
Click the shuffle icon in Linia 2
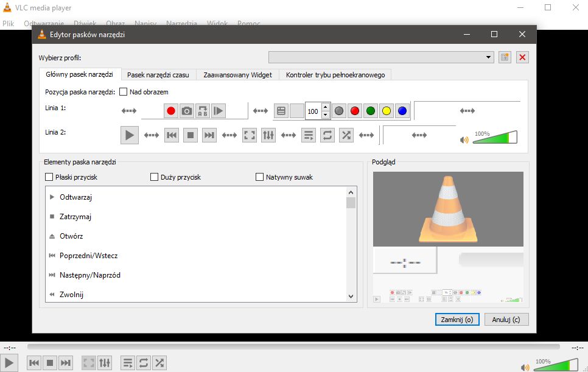click(346, 135)
